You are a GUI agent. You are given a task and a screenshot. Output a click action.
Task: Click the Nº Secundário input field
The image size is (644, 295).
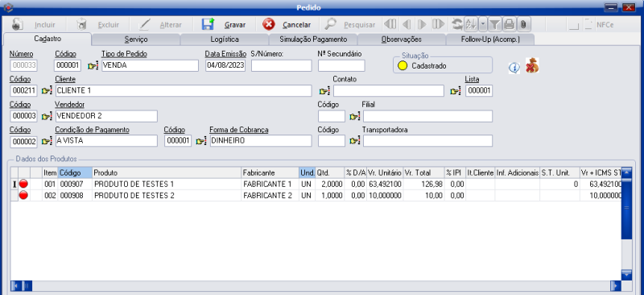(x=341, y=66)
